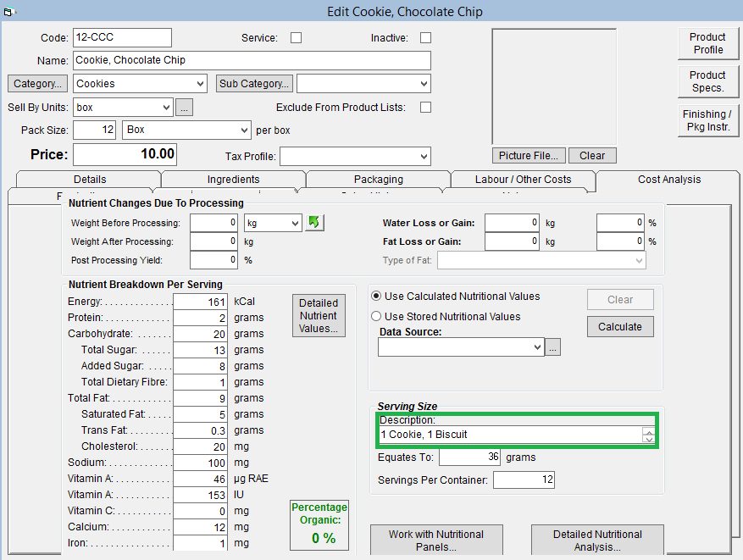The height and width of the screenshot is (560, 743).
Task: Open the Pack Size Box unit dropdown
Action: (x=244, y=130)
